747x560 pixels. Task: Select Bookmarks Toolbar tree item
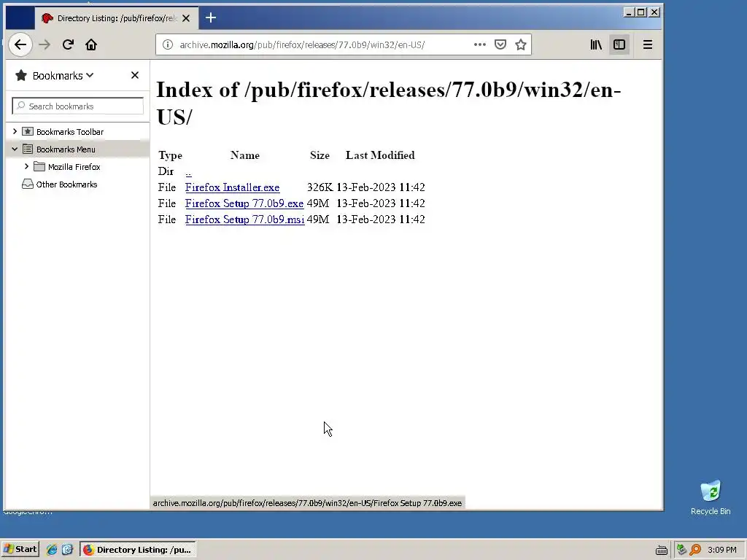[x=69, y=132]
